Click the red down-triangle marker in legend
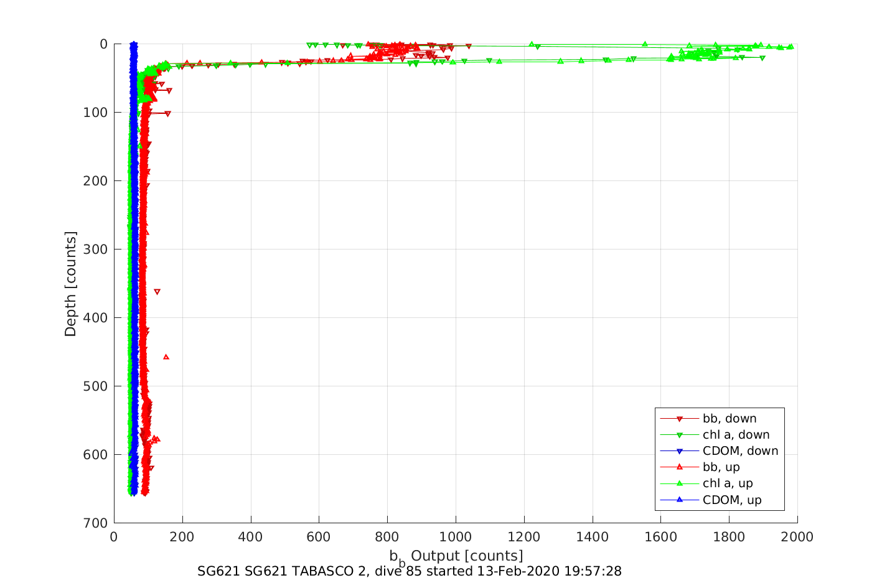Viewport: 882px width, 588px height. tap(680, 419)
